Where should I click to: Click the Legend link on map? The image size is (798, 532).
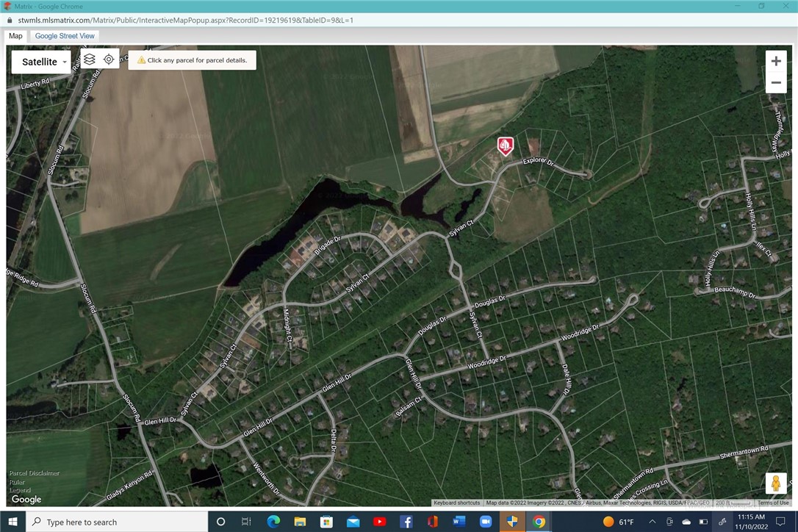[x=20, y=490]
